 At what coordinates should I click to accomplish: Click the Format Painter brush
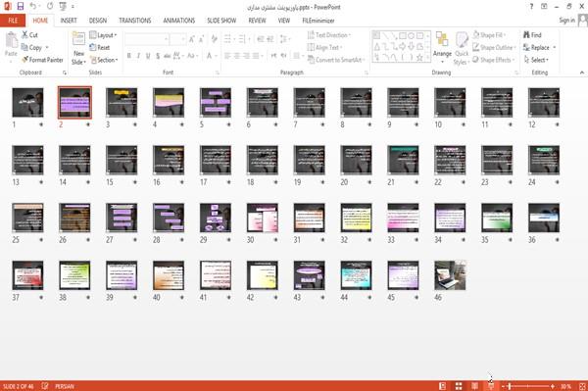(24, 60)
